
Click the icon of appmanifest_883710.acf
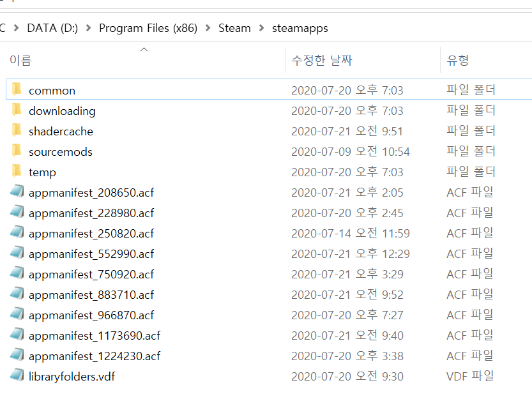coord(17,294)
